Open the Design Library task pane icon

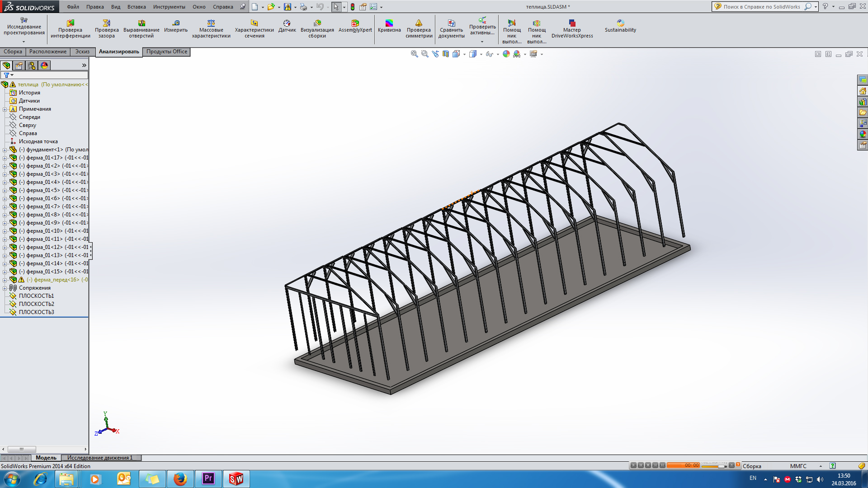pyautogui.click(x=863, y=102)
